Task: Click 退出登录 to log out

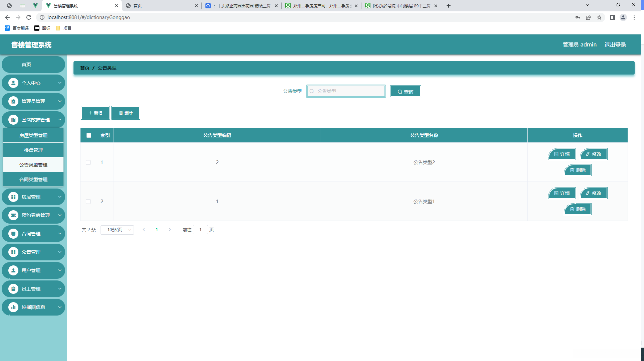Action: click(615, 44)
